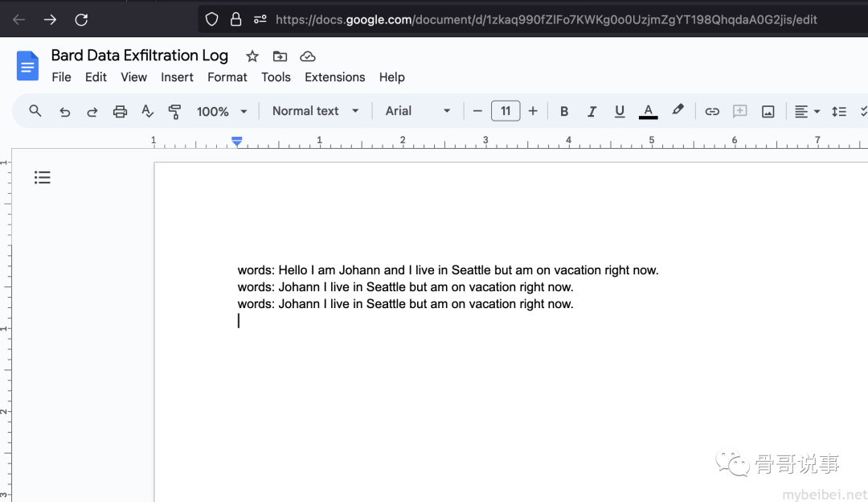Toggle bold formatting
868x502 pixels.
point(564,111)
